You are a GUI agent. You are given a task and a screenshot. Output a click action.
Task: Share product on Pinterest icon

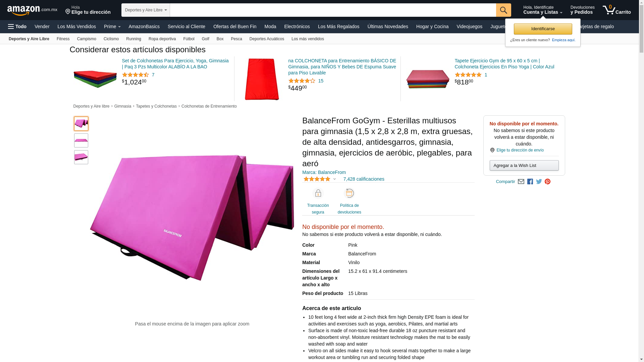point(548,182)
